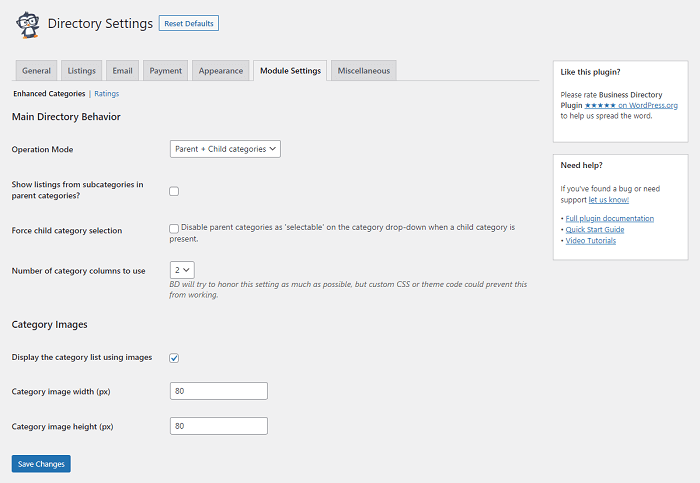The height and width of the screenshot is (483, 700).
Task: Open number of category columns dropdown
Action: (x=182, y=270)
